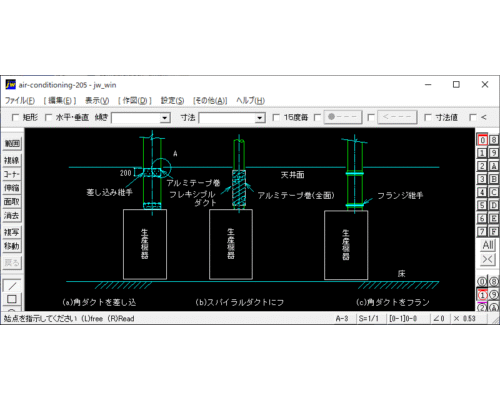Click the layer × button below All

[488, 259]
